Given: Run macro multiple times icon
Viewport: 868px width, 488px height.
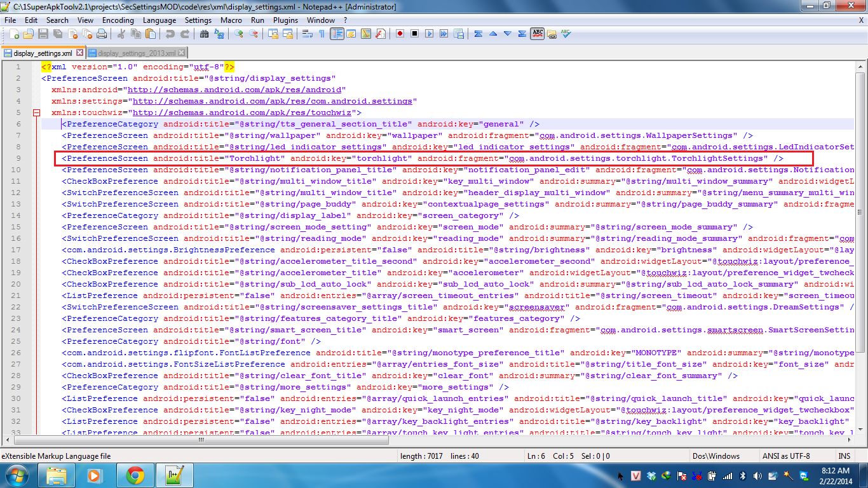Looking at the screenshot, I should 444,34.
